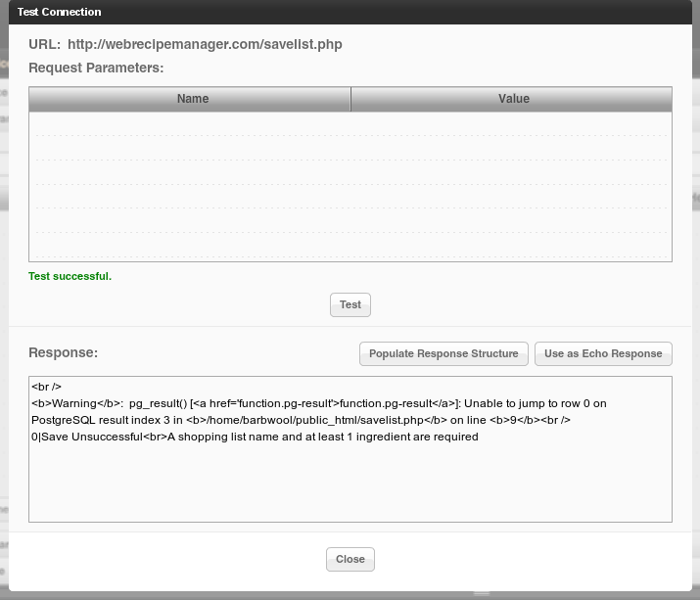Click the divider between Name and Value headers
The height and width of the screenshot is (600, 700).
(350, 99)
